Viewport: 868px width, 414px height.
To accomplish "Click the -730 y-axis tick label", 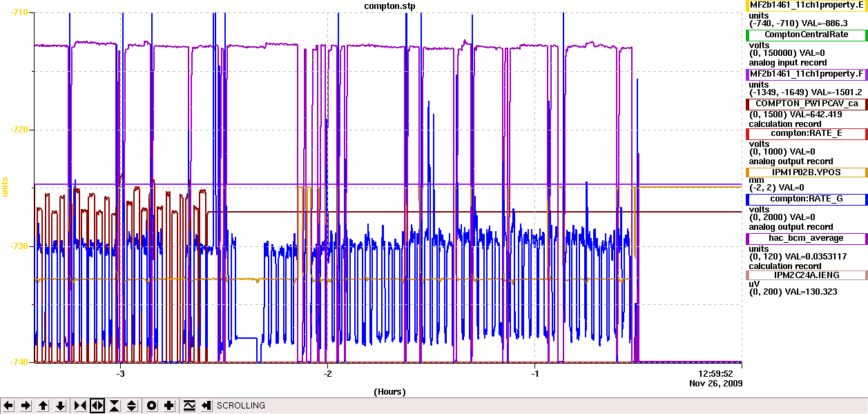I will (x=19, y=246).
